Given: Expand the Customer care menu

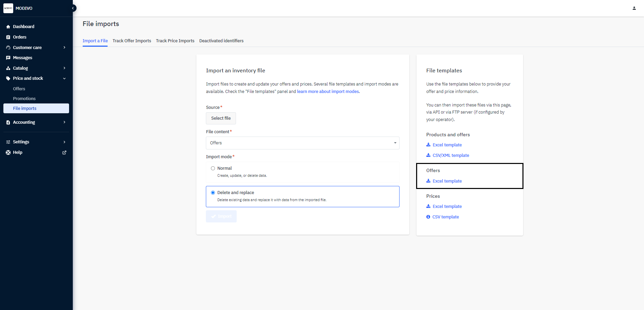Looking at the screenshot, I should click(64, 48).
